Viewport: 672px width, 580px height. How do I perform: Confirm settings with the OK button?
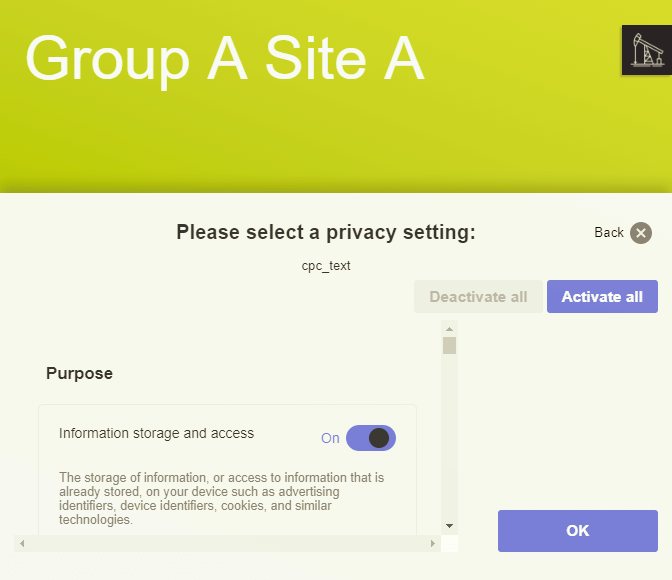coord(578,531)
